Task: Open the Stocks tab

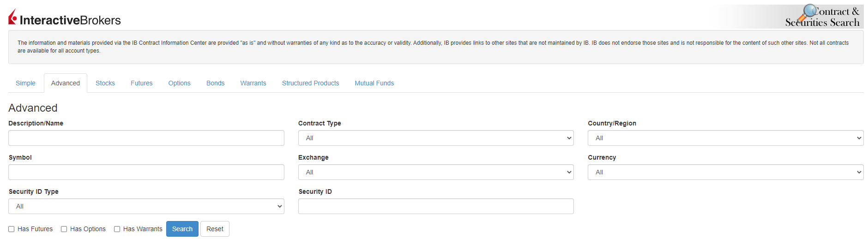Action: click(x=105, y=83)
